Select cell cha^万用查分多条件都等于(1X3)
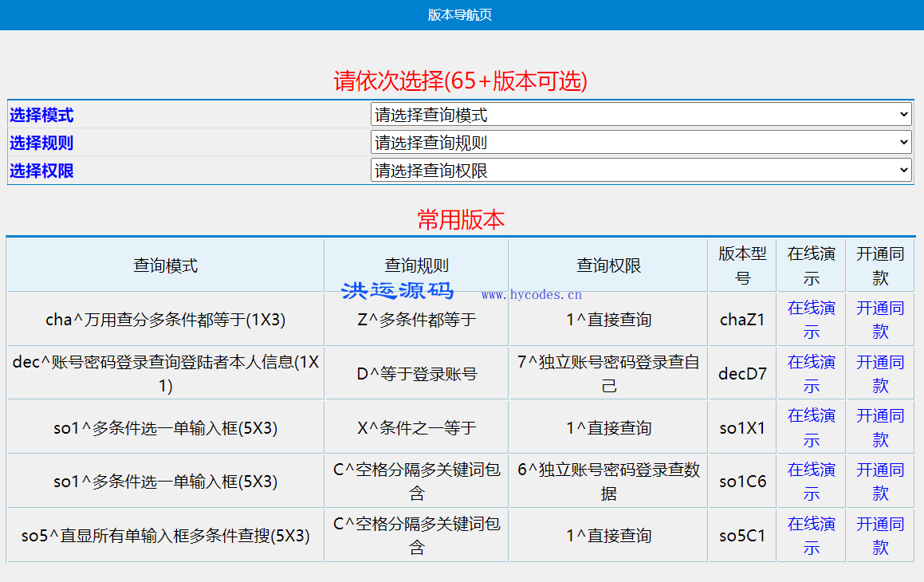Viewport: 924px width, 582px height. (x=166, y=319)
